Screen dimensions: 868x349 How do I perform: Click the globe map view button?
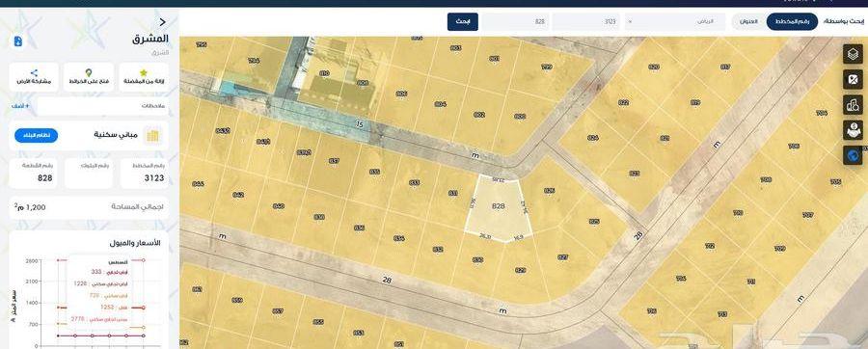(x=853, y=155)
